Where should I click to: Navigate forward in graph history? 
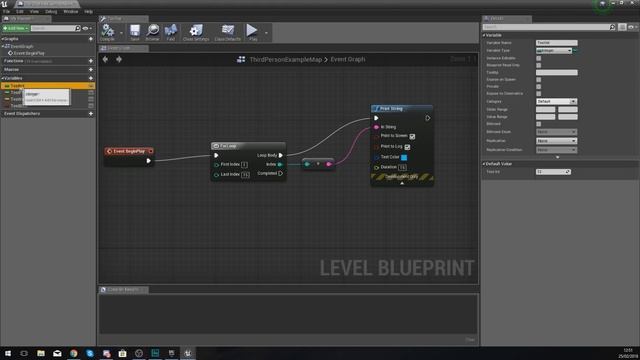click(x=119, y=59)
